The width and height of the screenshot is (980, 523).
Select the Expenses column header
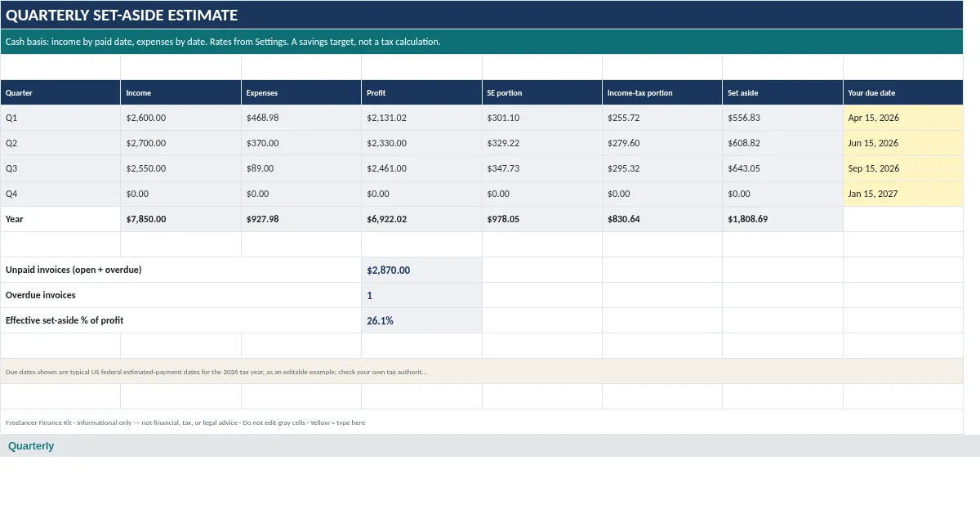pos(301,92)
